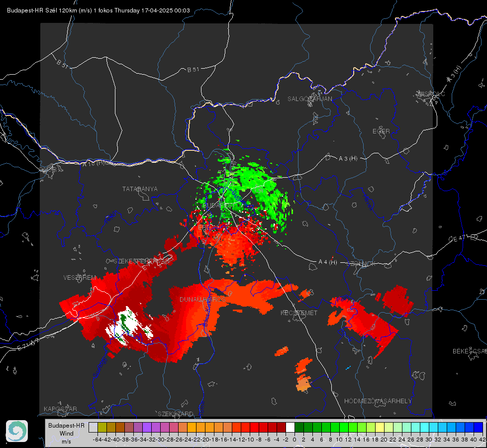Click the SALGÓTARJÁN city label
Image resolution: width=487 pixels, height=448 pixels.
tap(309, 99)
